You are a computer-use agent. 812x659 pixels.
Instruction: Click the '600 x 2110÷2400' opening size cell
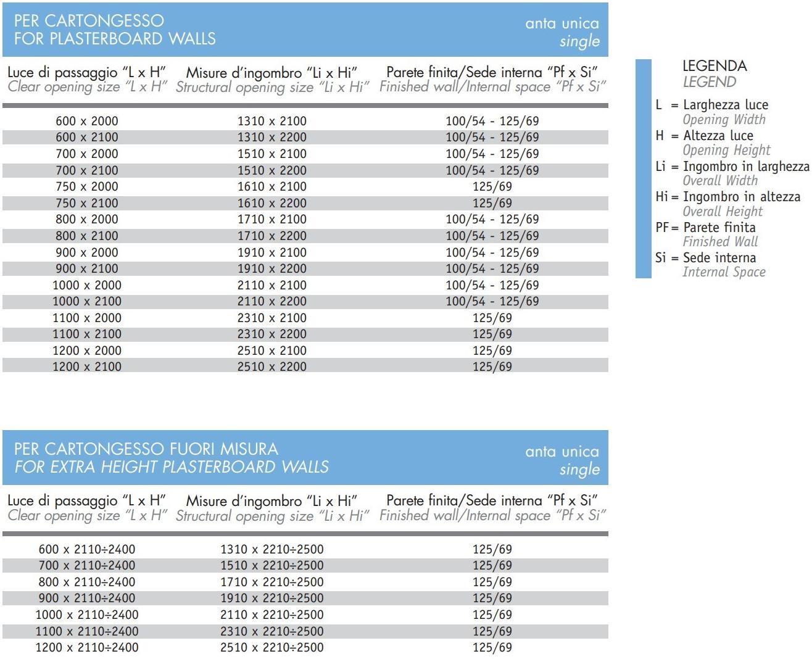(87, 549)
